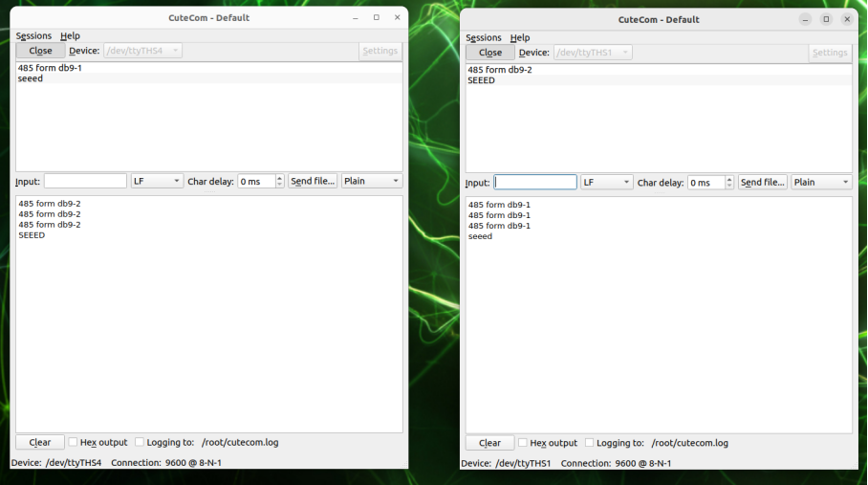
Task: Open the LF dropdown in the ttyTHS1 window
Action: pyautogui.click(x=607, y=183)
